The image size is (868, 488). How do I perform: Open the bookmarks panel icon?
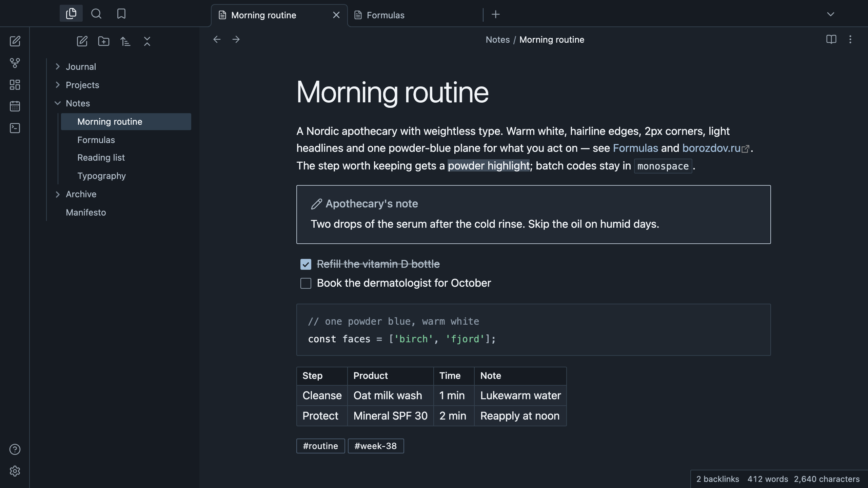pos(121,14)
